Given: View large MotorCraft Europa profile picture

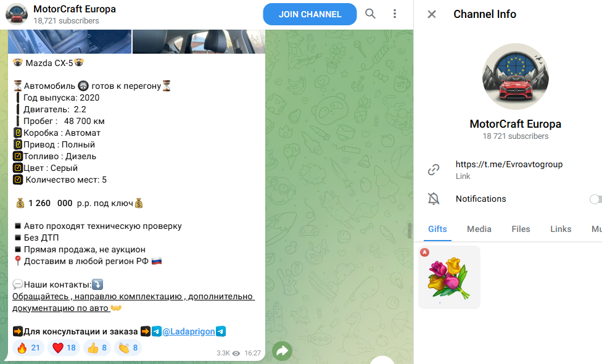Looking at the screenshot, I should (515, 77).
